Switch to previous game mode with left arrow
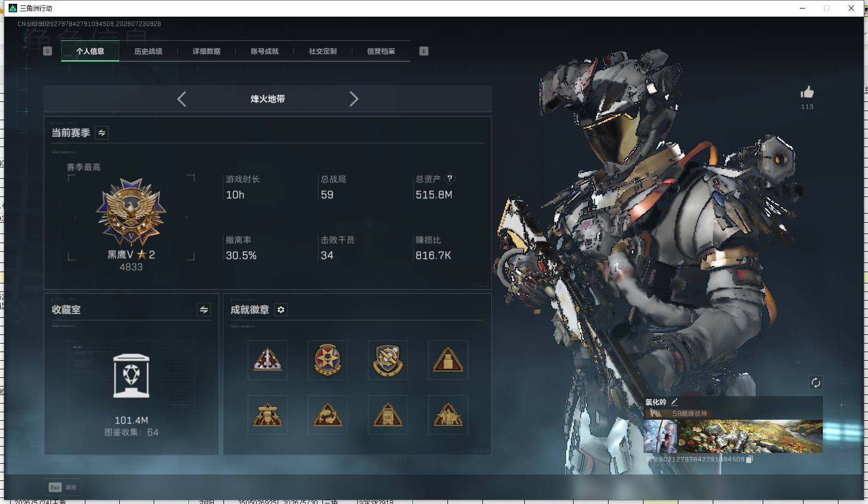This screenshot has width=868, height=504. tap(182, 99)
